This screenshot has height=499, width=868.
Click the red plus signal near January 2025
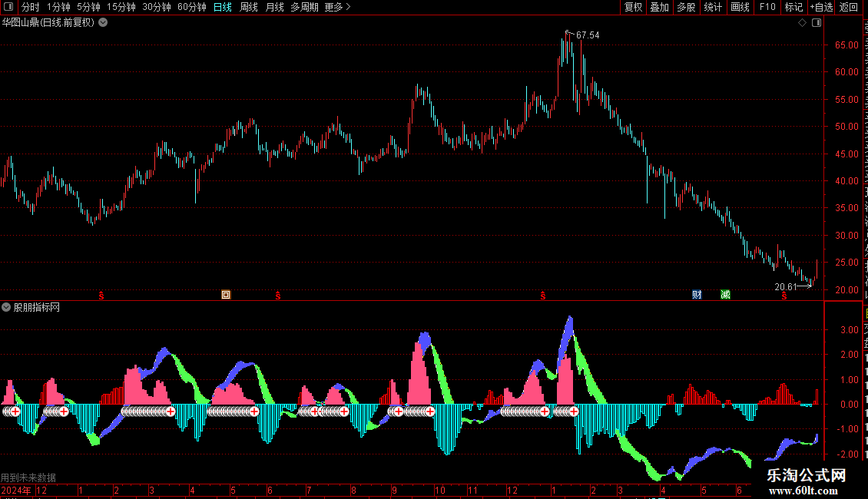(x=574, y=411)
